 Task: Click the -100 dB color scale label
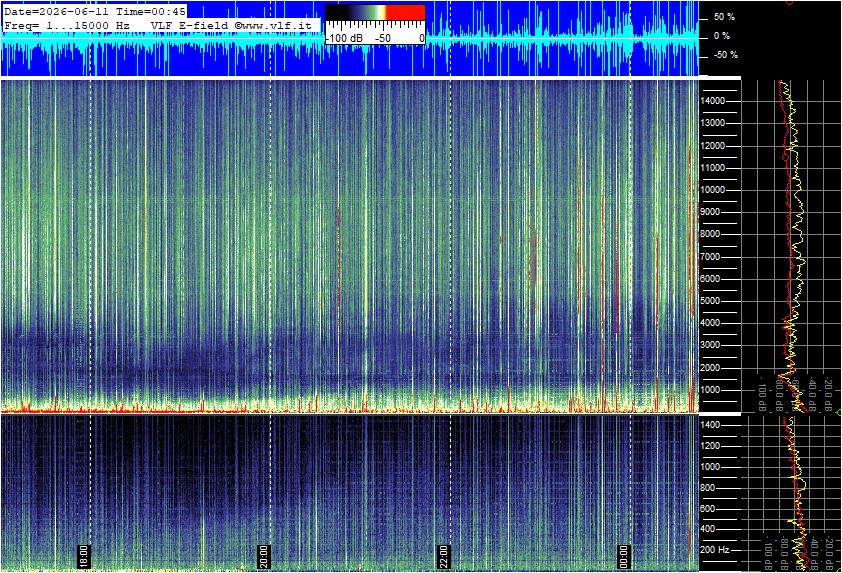point(344,39)
